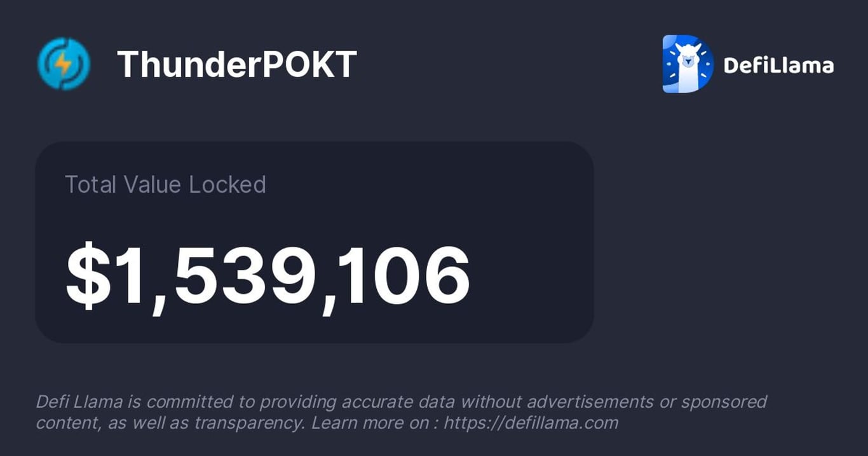Click the DefiLlama llama mascot icon
Screen dimensions: 868x456
(x=688, y=64)
